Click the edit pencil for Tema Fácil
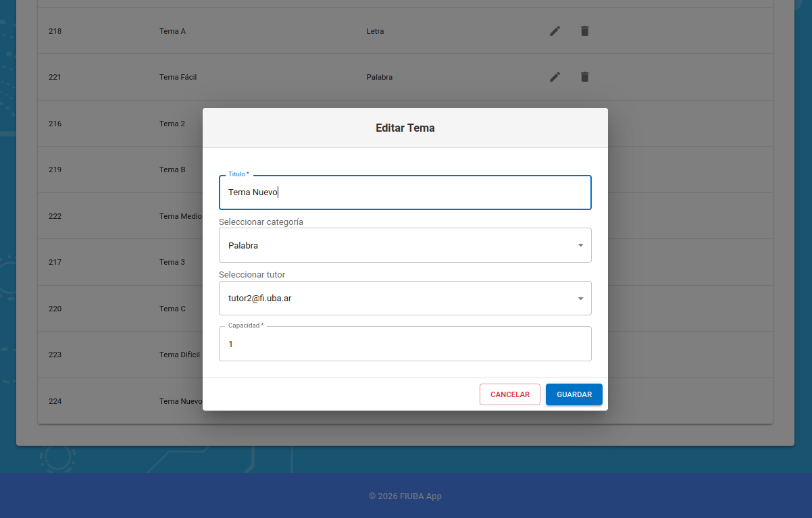Image resolution: width=812 pixels, height=518 pixels. 555,77
